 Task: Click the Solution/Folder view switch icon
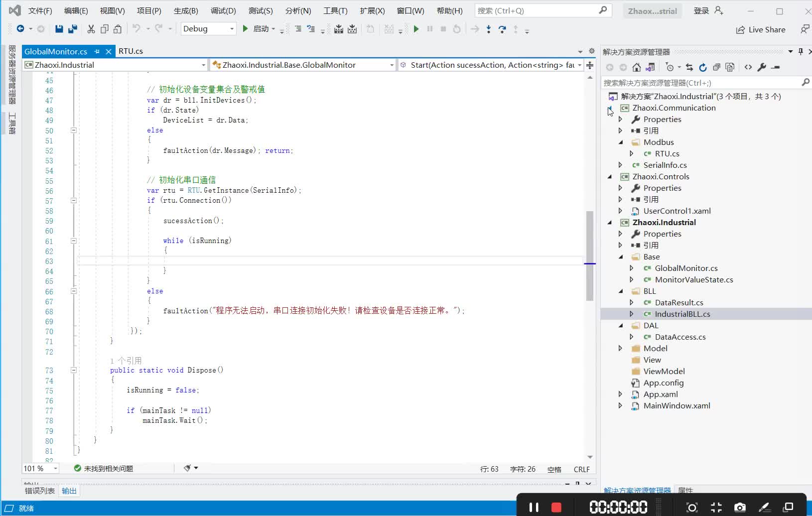(x=650, y=67)
